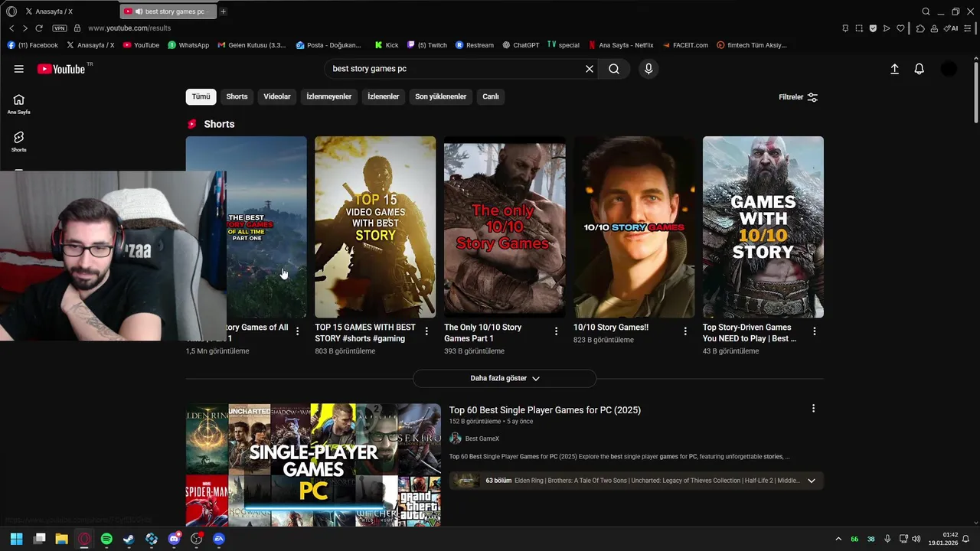Add page to bookmarks with heart icon

(900, 28)
